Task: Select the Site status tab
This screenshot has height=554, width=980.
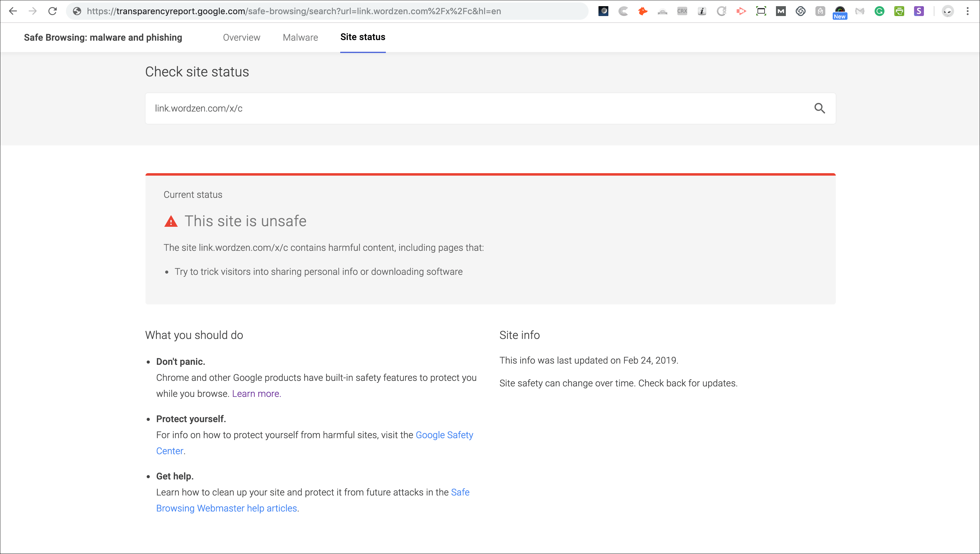Action: 362,37
